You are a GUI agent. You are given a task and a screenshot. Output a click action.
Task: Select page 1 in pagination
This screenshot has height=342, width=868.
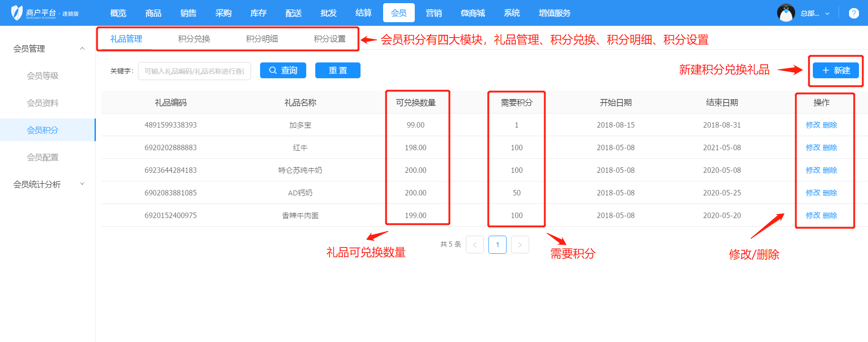pos(497,245)
